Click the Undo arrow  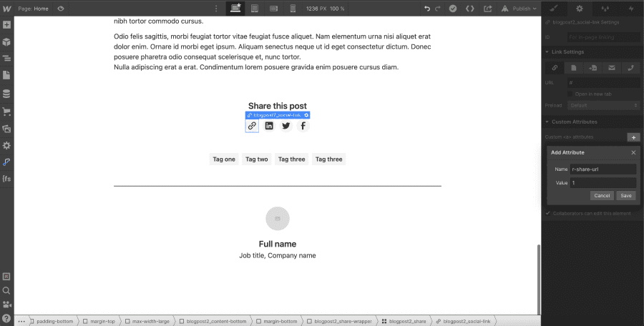[427, 8]
